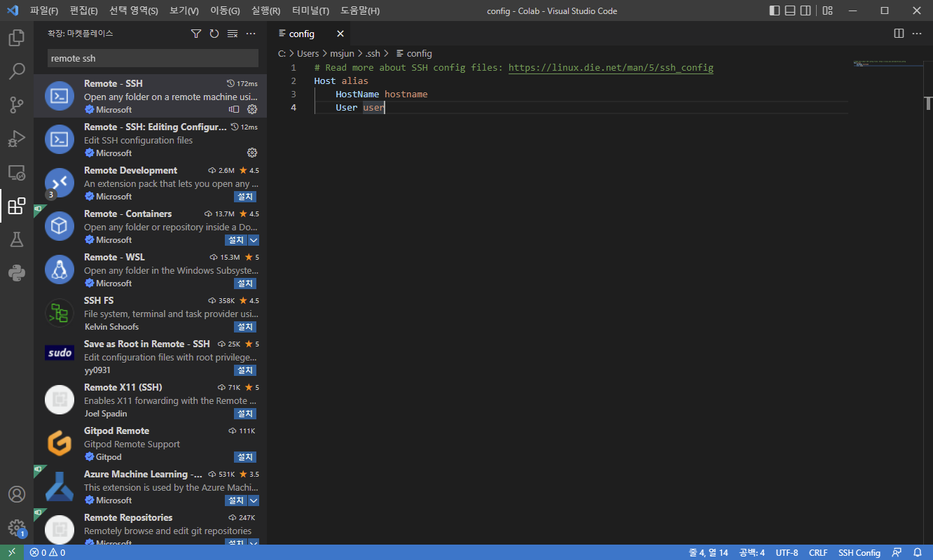Open the Python view in activity bar

(17, 273)
